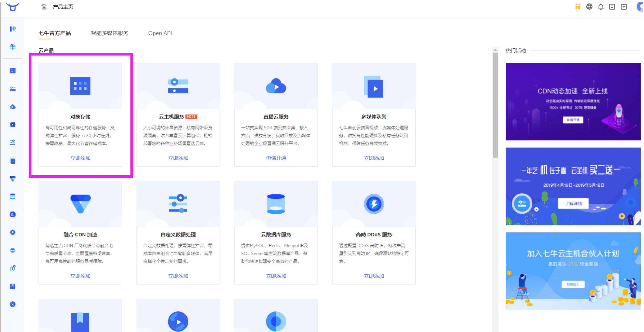The height and width of the screenshot is (332, 644).
Task: Click 了解详情 on 云主机 买二送一 banner
Action: [573, 203]
